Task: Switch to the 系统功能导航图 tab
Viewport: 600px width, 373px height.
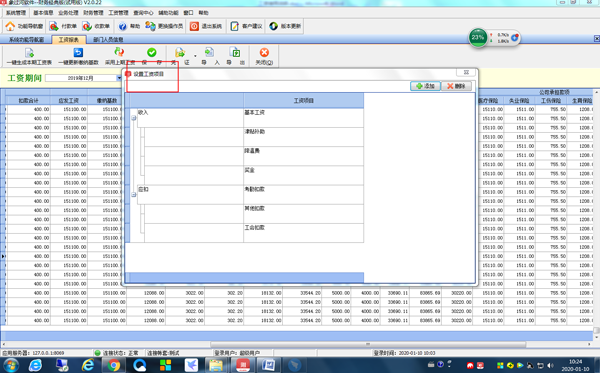Action: (x=26, y=39)
